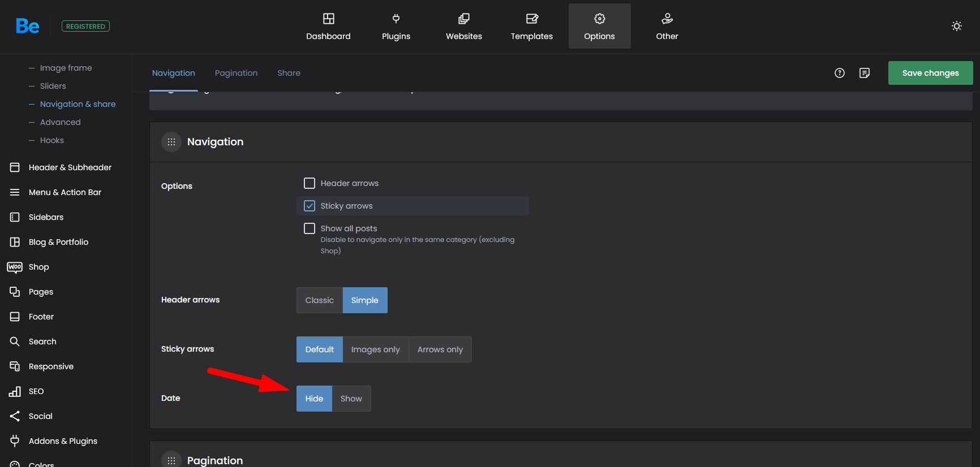Open the Plugins plug icon
This screenshot has width=980, height=467.
[396, 19]
